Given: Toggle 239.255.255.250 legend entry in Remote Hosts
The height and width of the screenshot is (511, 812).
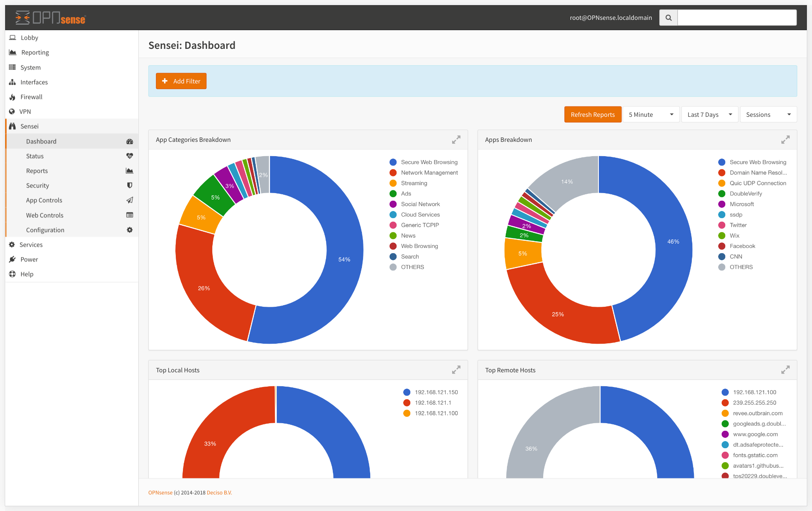Looking at the screenshot, I should point(749,403).
